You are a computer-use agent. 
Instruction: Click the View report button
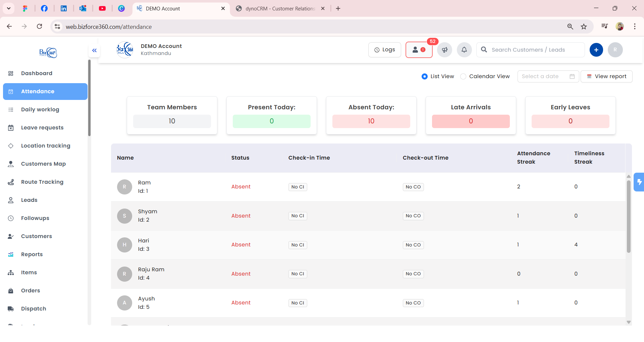click(607, 76)
